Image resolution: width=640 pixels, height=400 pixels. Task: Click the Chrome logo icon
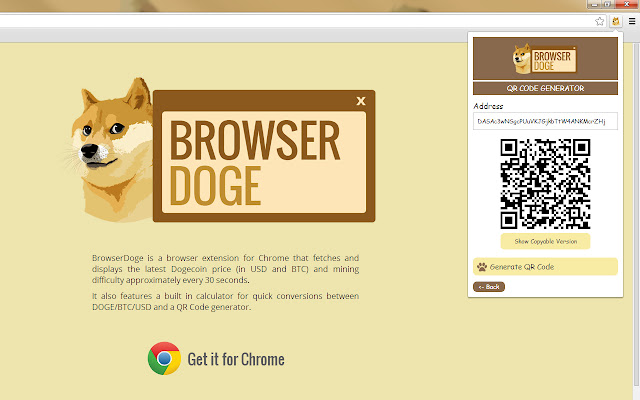pyautogui.click(x=164, y=358)
